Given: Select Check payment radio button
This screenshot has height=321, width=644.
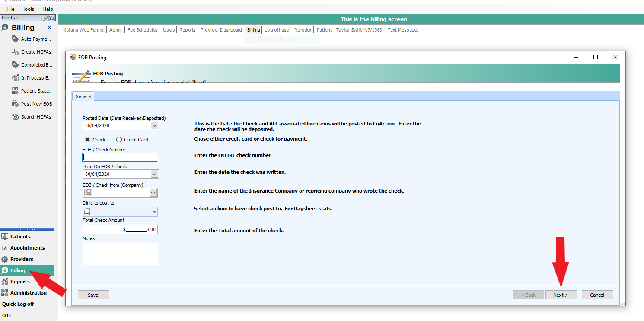Looking at the screenshot, I should [x=87, y=140].
